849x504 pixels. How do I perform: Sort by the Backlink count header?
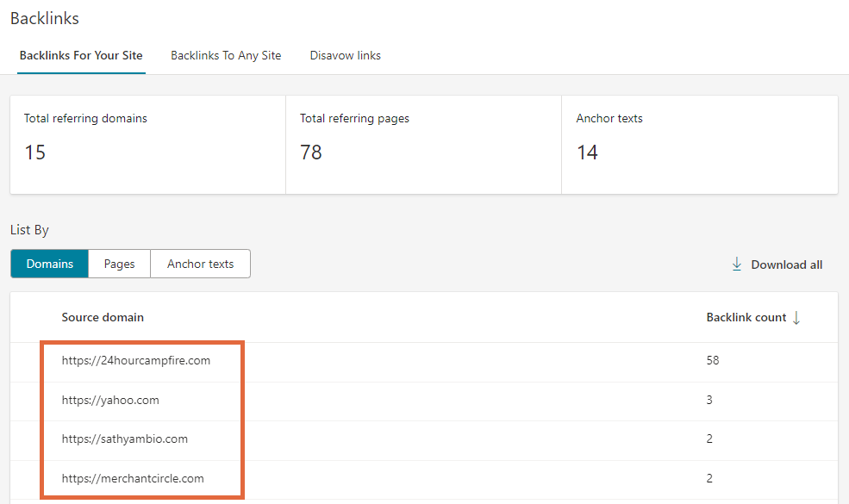[x=746, y=318]
